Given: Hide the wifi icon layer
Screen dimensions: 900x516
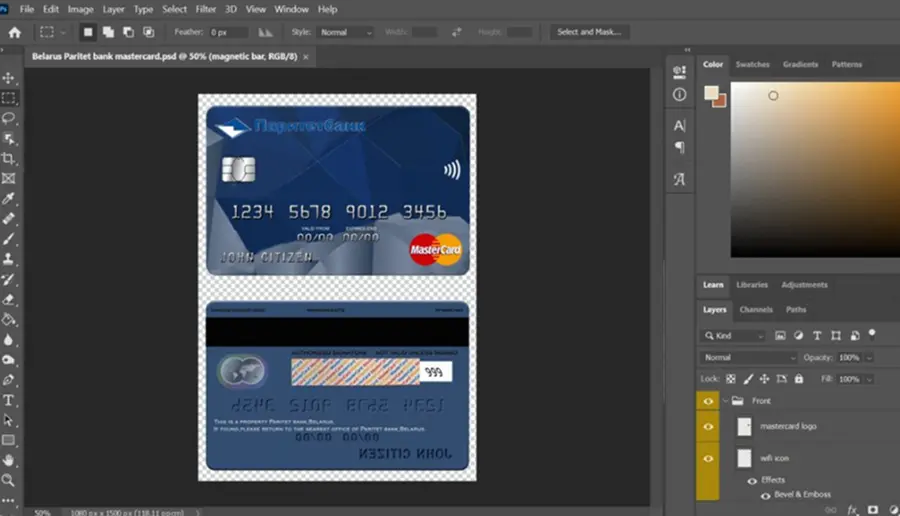Looking at the screenshot, I should point(708,459).
